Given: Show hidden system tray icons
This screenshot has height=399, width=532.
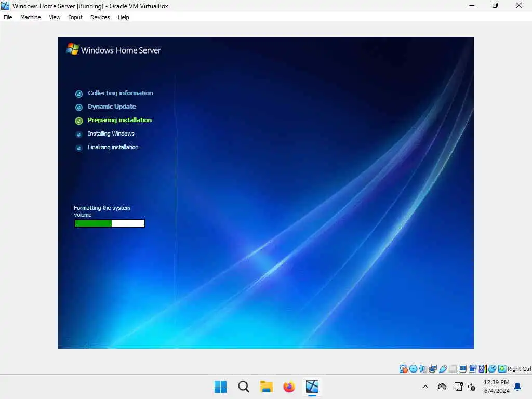Looking at the screenshot, I should (425, 387).
